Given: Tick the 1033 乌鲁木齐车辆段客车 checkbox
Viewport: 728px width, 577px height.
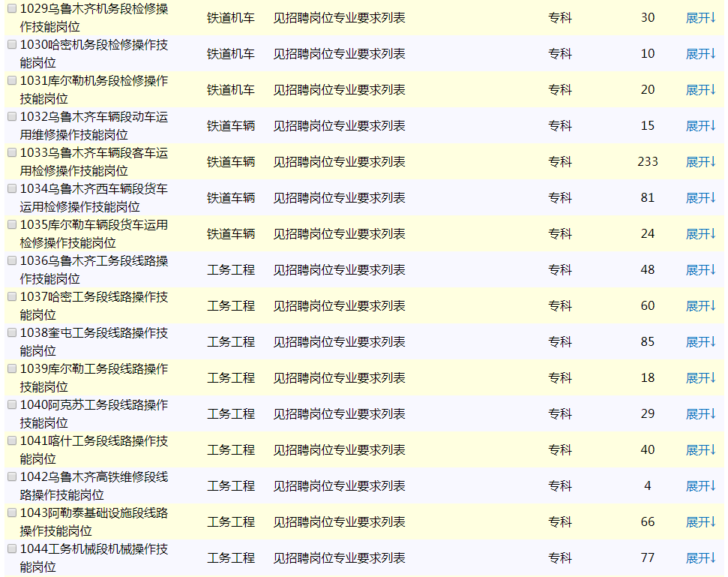Looking at the screenshot, I should coord(11,153).
